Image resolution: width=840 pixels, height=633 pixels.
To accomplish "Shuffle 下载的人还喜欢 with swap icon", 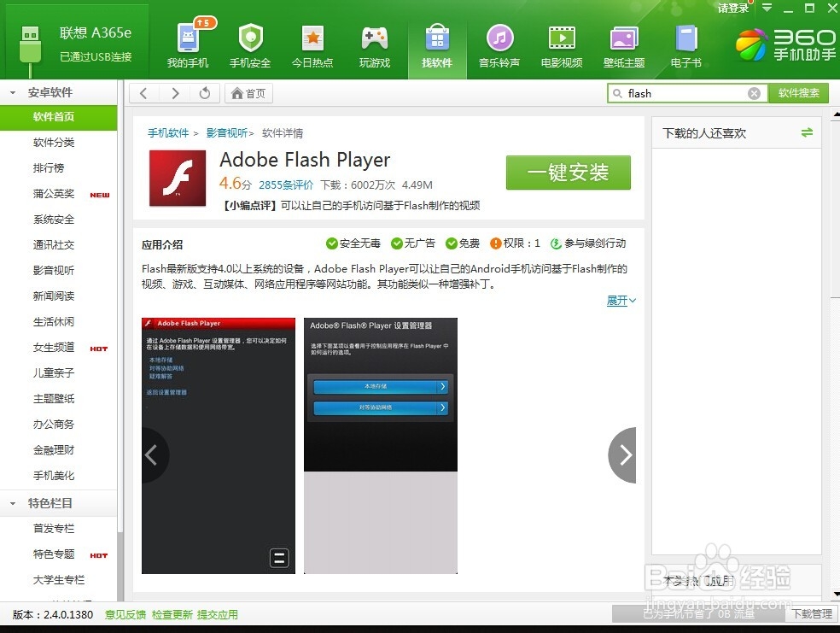I will coord(807,133).
